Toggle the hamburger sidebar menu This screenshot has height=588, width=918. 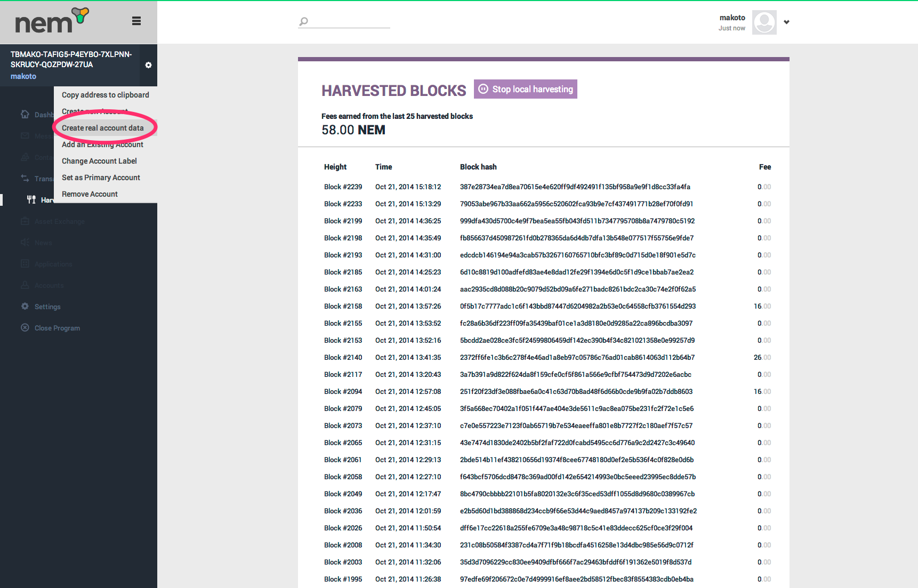click(136, 21)
